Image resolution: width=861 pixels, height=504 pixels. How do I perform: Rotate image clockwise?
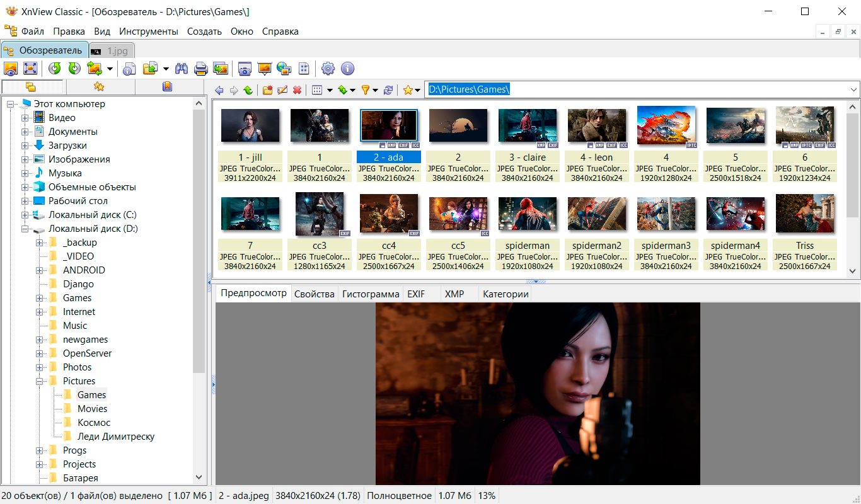coord(74,69)
